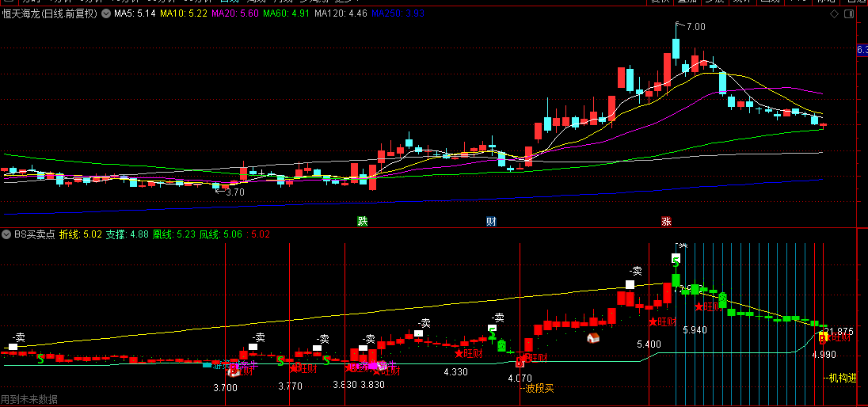Screen dimensions: 868x407
Task: Click the red 涨 marker on time axis
Action: pos(666,222)
